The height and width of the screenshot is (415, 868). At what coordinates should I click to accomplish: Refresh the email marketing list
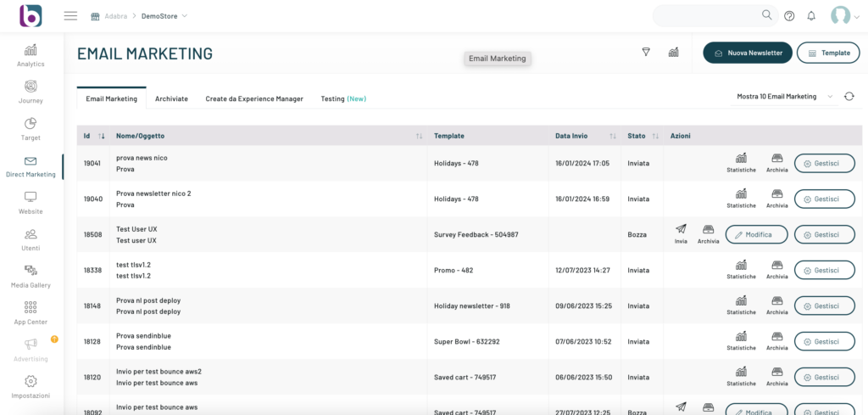(849, 97)
